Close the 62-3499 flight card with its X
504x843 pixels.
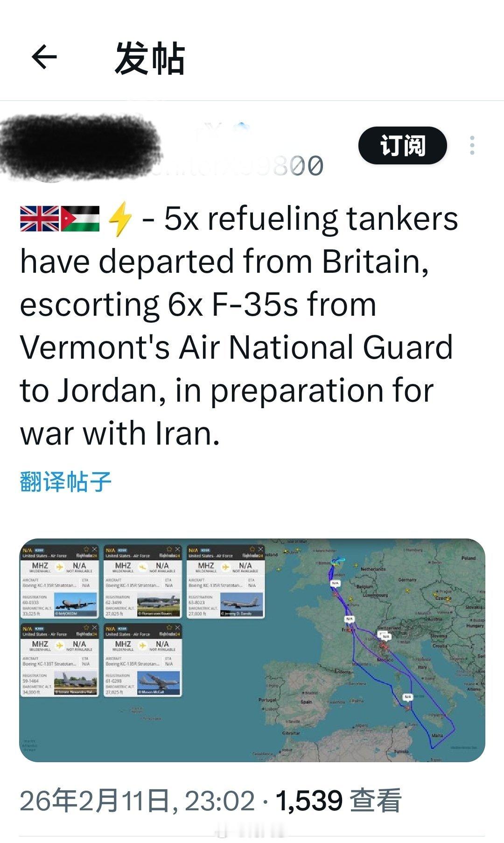(176, 548)
